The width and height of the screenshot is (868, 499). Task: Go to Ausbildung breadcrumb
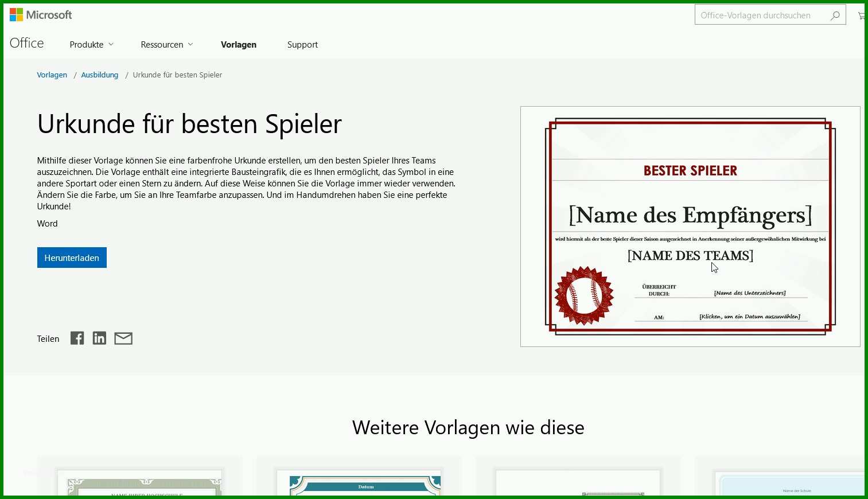coord(100,75)
